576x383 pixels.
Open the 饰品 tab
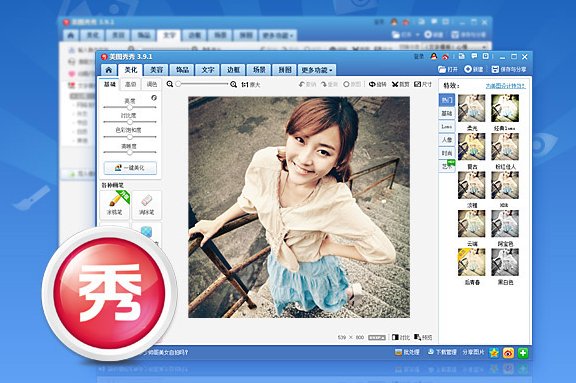pos(182,70)
